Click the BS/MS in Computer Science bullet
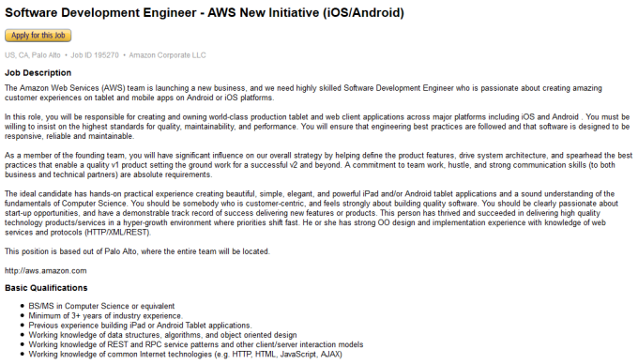638x364 pixels. point(101,306)
